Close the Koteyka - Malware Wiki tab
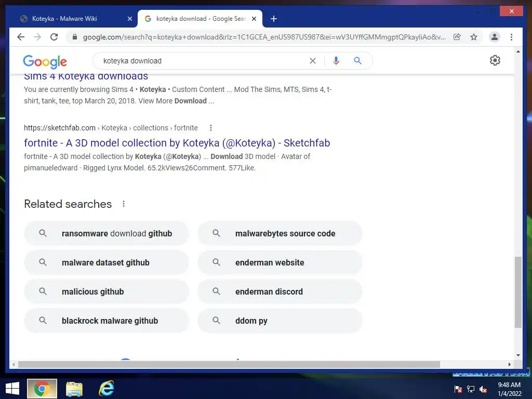 pyautogui.click(x=129, y=19)
